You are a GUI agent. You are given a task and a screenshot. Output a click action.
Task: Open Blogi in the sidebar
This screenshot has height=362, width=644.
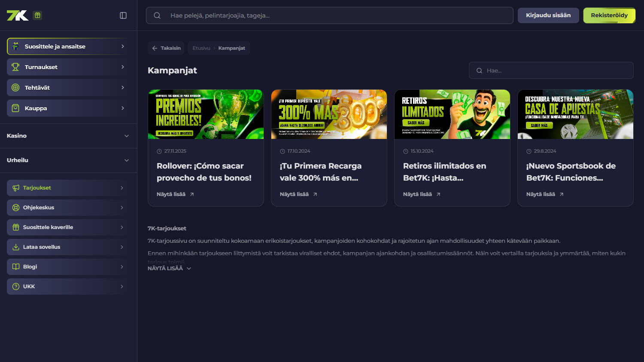click(x=69, y=267)
